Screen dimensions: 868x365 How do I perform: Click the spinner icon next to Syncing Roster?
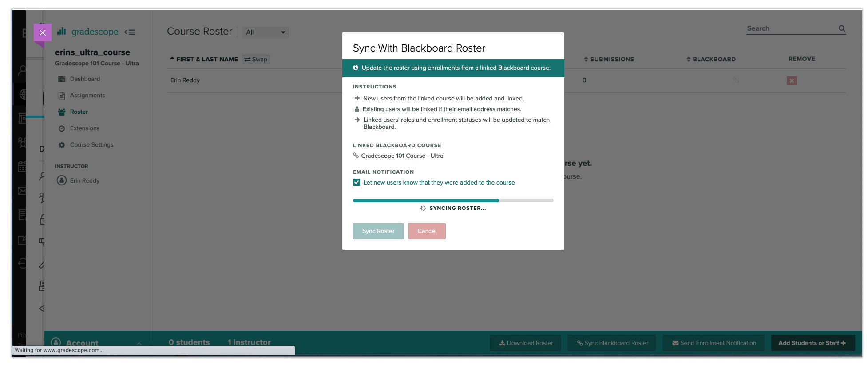pyautogui.click(x=423, y=208)
